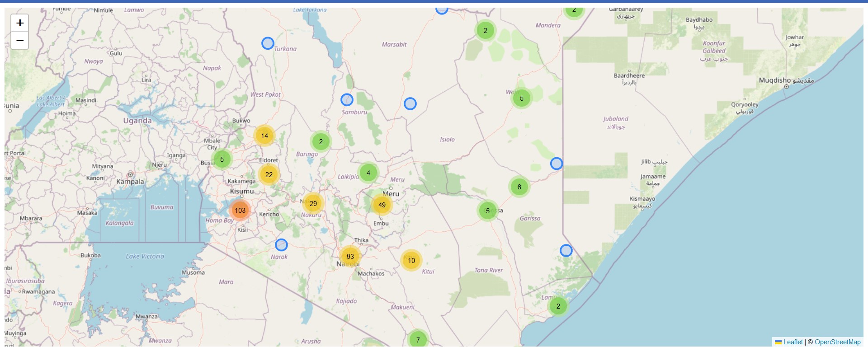Click the Mwanza label

click(147, 316)
